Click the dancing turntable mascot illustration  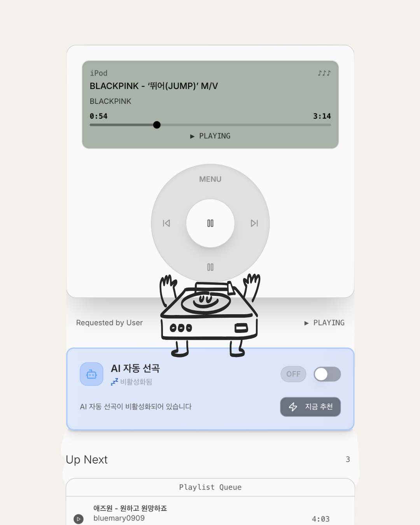(210, 315)
